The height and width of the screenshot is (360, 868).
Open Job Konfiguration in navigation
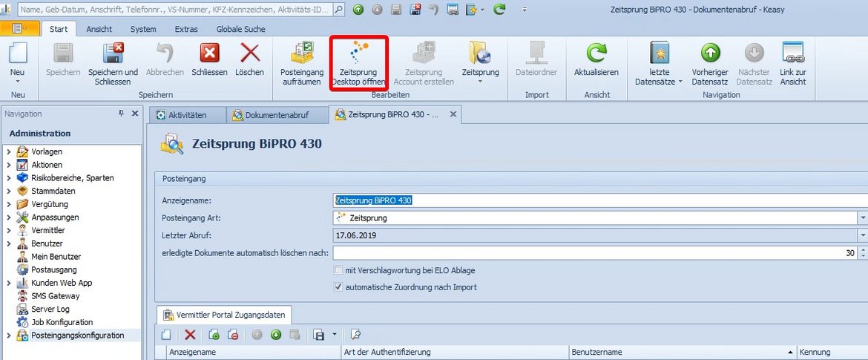(62, 322)
